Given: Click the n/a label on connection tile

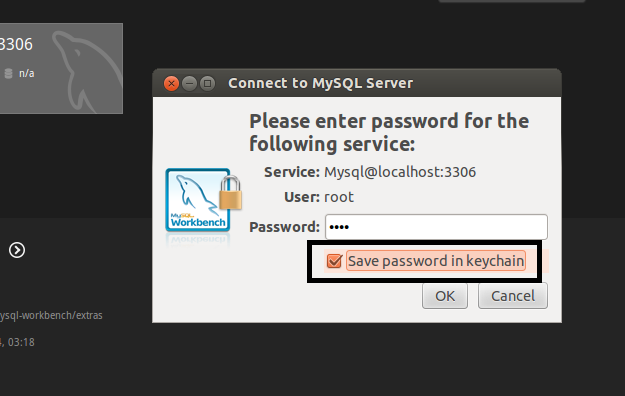Looking at the screenshot, I should pyautogui.click(x=27, y=73).
